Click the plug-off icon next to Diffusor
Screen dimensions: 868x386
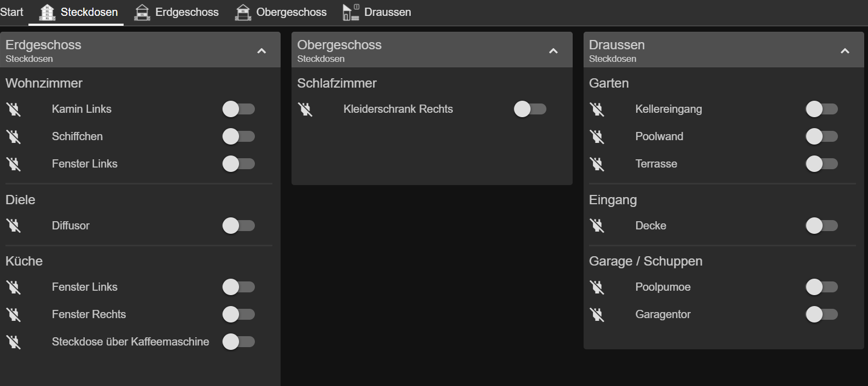tap(14, 226)
